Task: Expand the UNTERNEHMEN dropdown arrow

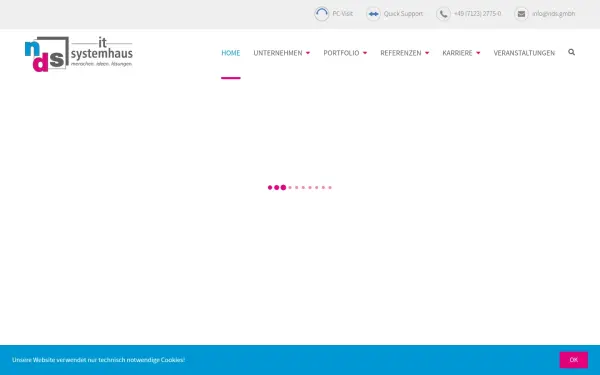Action: 308,53
